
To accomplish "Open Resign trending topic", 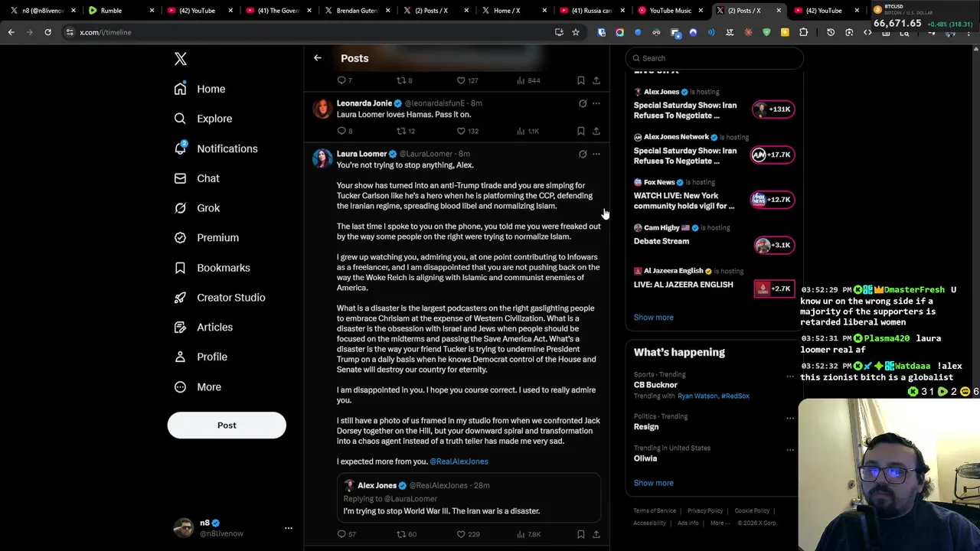I will point(645,427).
